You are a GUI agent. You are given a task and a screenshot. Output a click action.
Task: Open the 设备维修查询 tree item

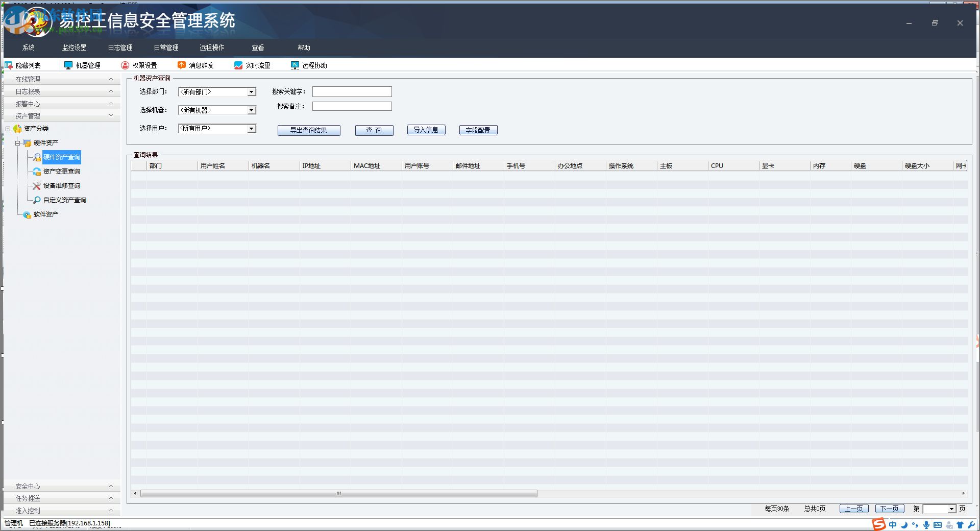(62, 186)
